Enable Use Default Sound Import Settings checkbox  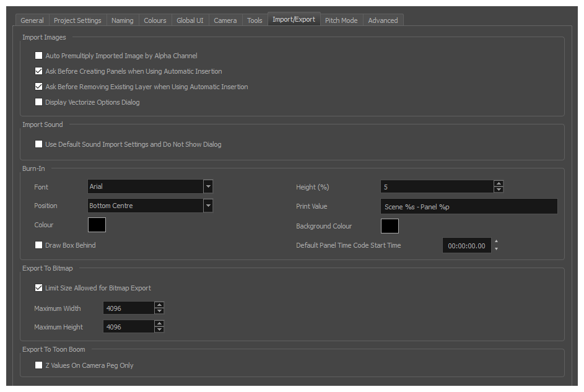point(39,144)
